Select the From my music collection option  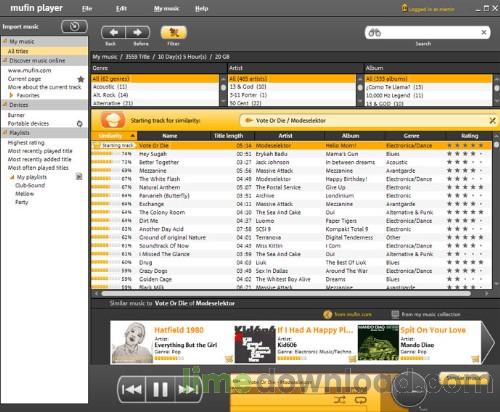pos(426,314)
